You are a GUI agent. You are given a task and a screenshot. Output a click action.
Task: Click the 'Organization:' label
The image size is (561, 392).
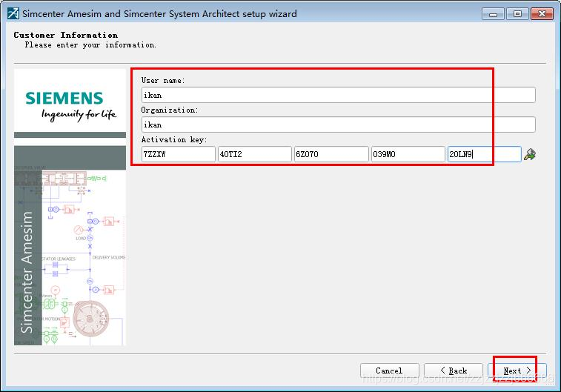pyautogui.click(x=169, y=110)
